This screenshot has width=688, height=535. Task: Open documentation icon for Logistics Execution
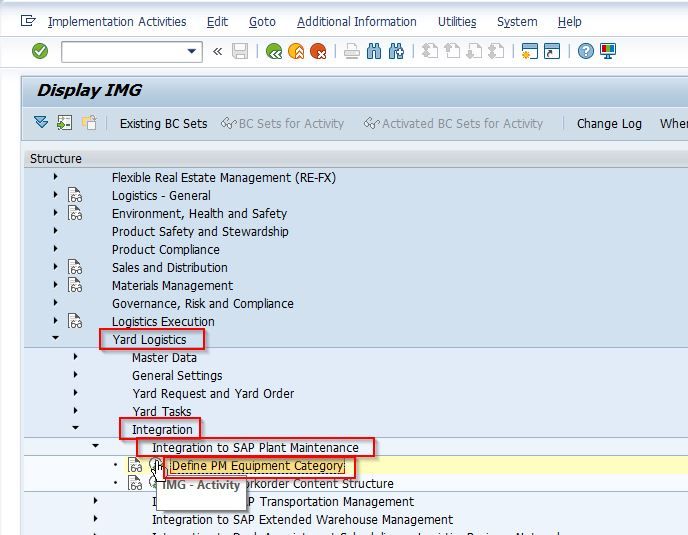75,321
